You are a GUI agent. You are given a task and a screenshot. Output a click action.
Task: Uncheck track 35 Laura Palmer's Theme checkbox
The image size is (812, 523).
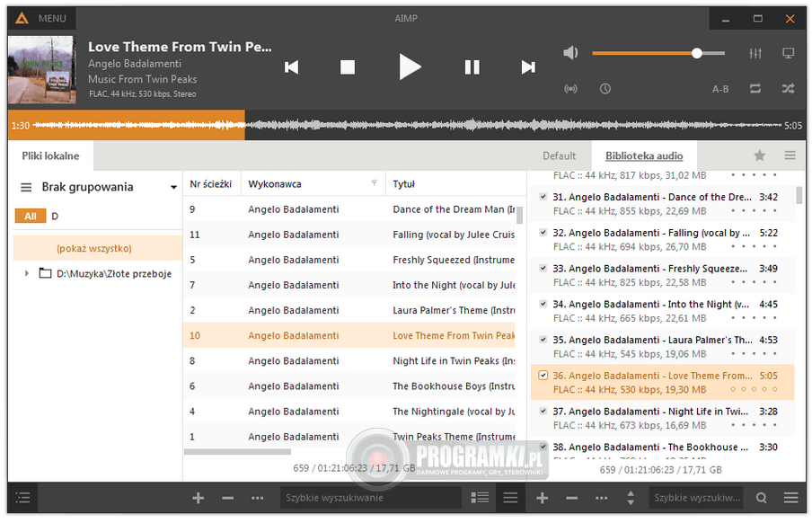coord(543,340)
